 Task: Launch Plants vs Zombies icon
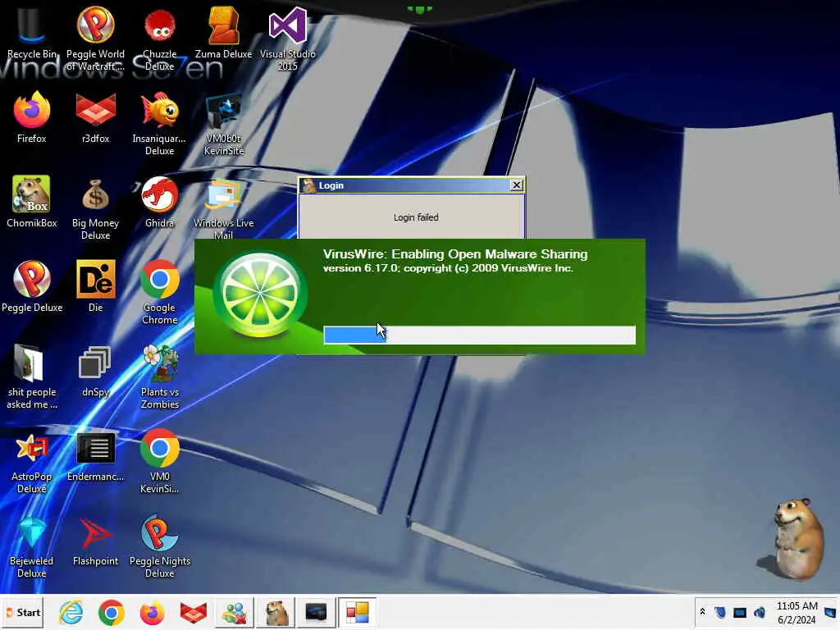160,377
